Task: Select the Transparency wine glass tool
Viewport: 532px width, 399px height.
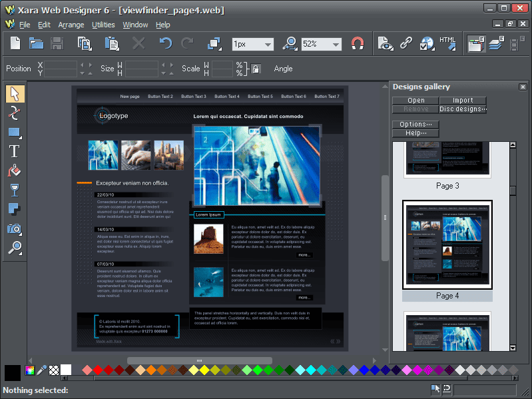Action: [14, 191]
